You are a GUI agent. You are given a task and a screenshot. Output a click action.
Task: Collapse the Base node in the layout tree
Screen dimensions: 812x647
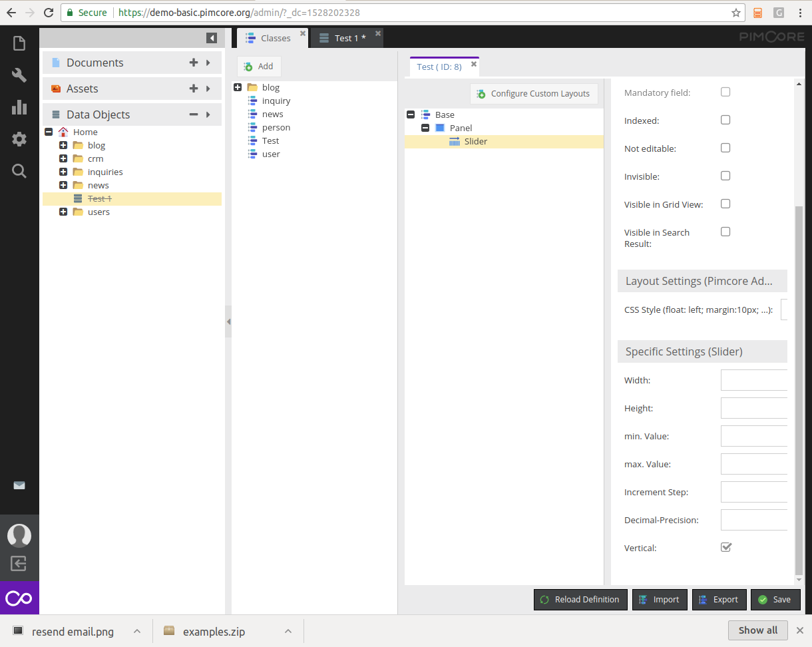coord(410,114)
